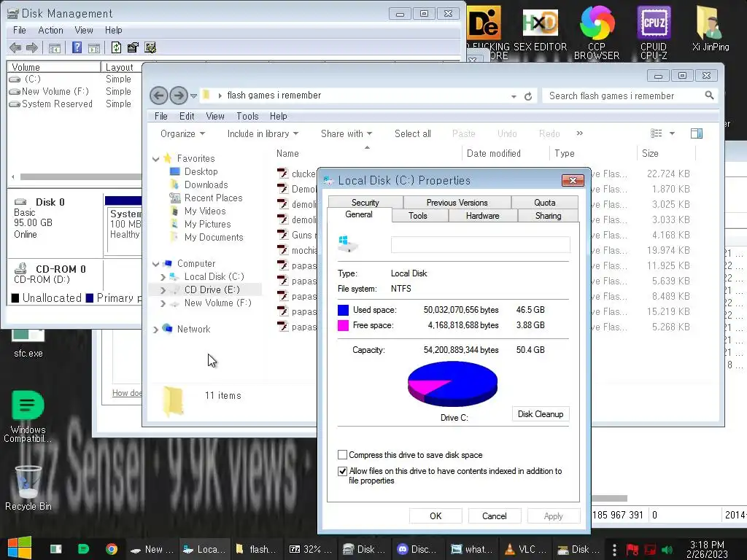Open recent locations dropdown beside forward arrow
The width and height of the screenshot is (747, 560).
(193, 96)
